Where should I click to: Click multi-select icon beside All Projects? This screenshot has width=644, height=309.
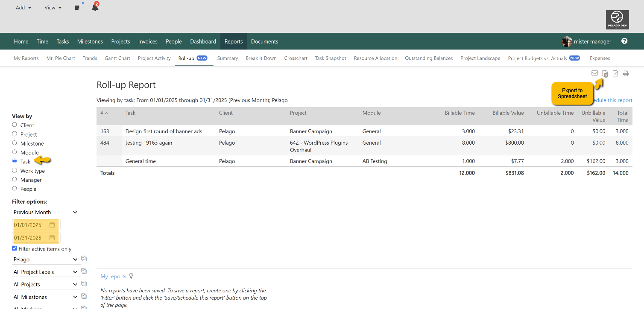(84, 284)
